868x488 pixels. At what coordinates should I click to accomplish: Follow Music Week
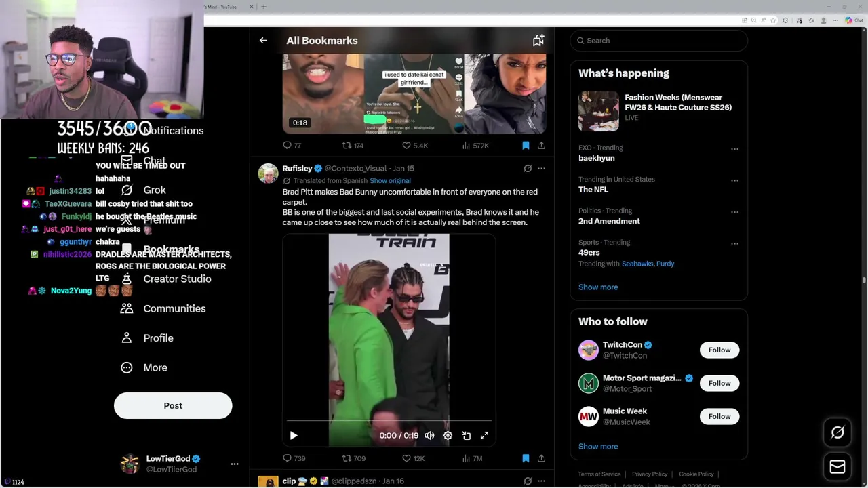[719, 416]
